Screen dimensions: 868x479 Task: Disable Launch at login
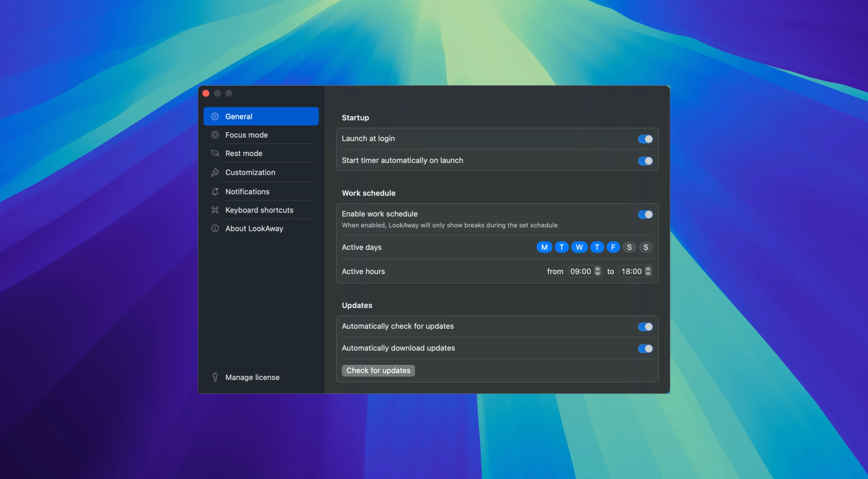click(645, 139)
